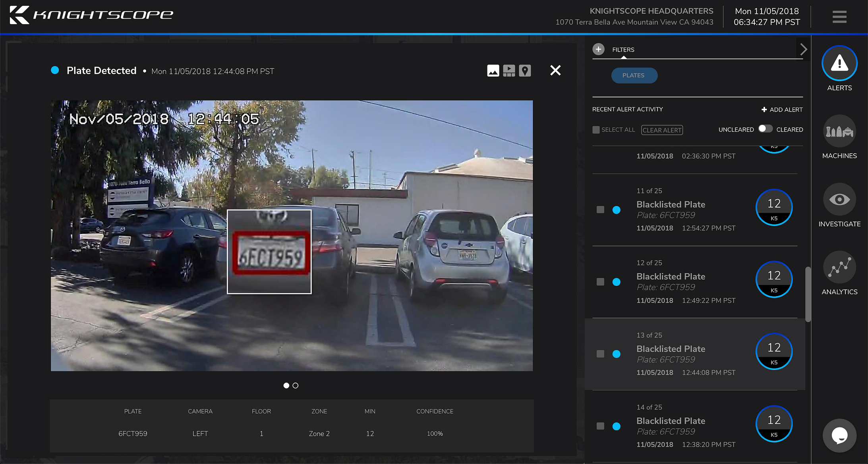
Task: Expand filters with the plus icon
Action: click(x=598, y=49)
